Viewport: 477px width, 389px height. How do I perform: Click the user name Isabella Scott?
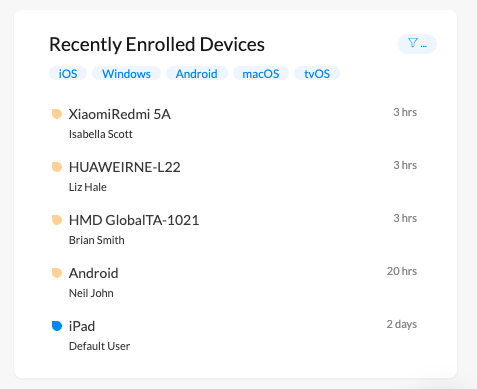click(101, 134)
